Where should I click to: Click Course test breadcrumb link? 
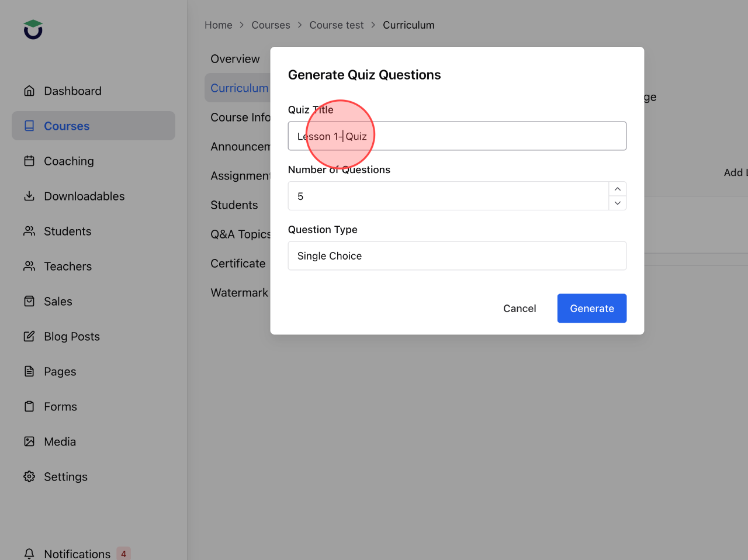click(337, 25)
